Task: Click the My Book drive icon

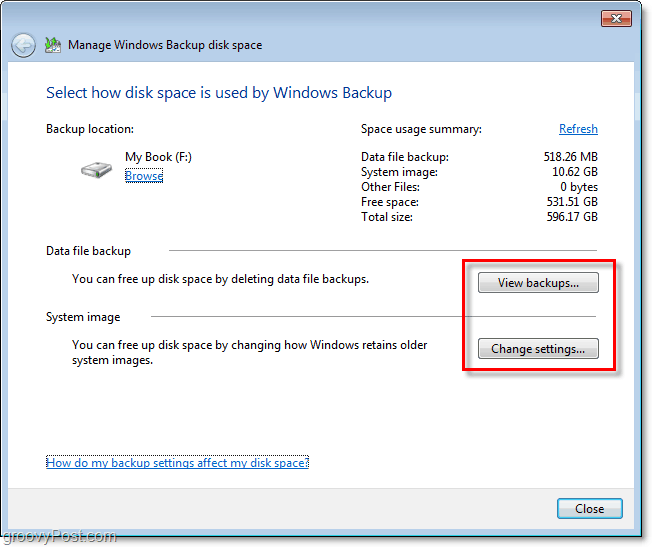Action: pos(96,170)
